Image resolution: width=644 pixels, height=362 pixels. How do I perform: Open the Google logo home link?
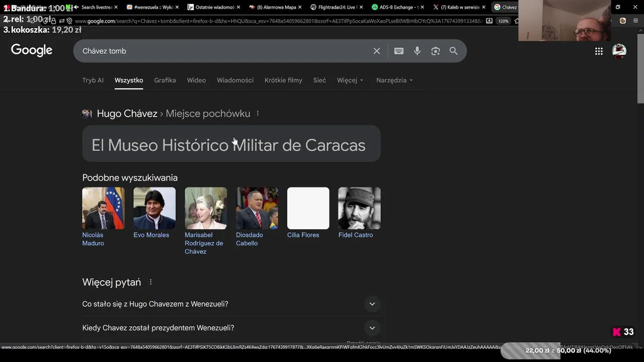(32, 50)
